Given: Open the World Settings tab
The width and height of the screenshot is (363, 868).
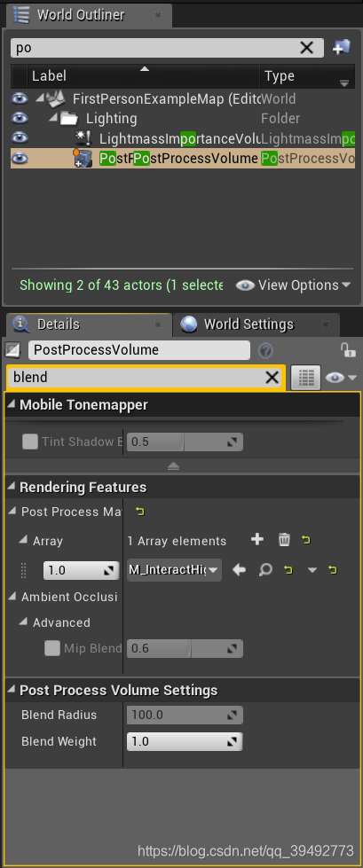Looking at the screenshot, I should [249, 324].
